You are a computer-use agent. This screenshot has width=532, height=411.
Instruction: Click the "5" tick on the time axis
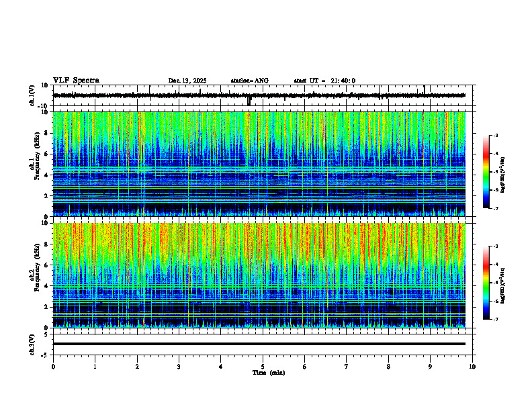(263, 367)
